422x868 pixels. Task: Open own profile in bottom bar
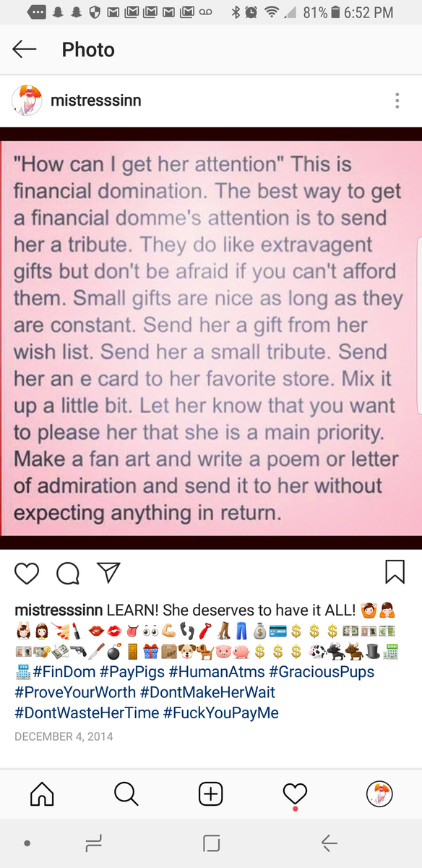coord(379,793)
